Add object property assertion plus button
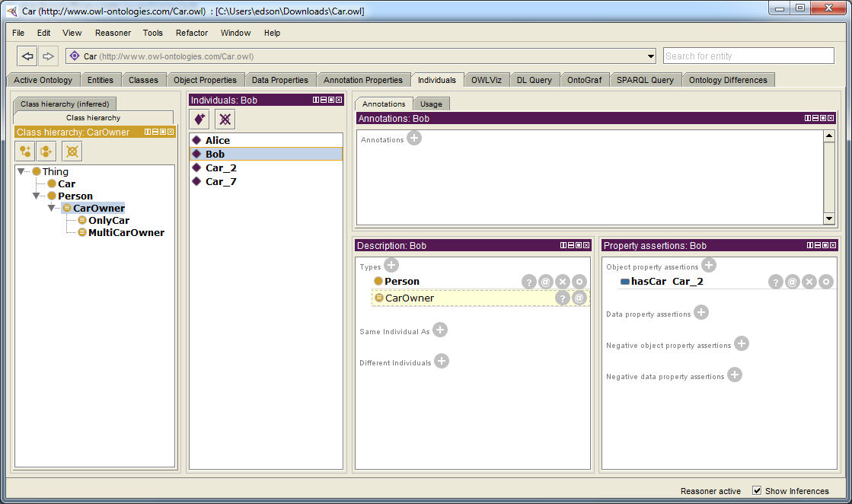 709,265
